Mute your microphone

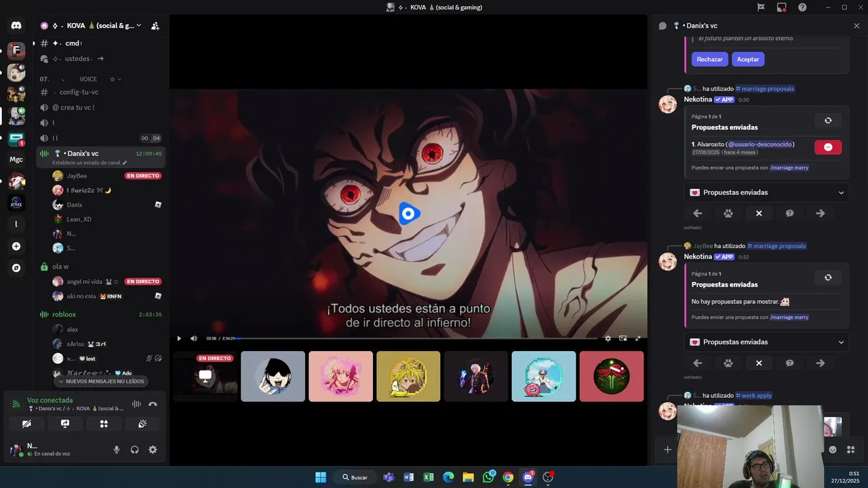point(117,449)
